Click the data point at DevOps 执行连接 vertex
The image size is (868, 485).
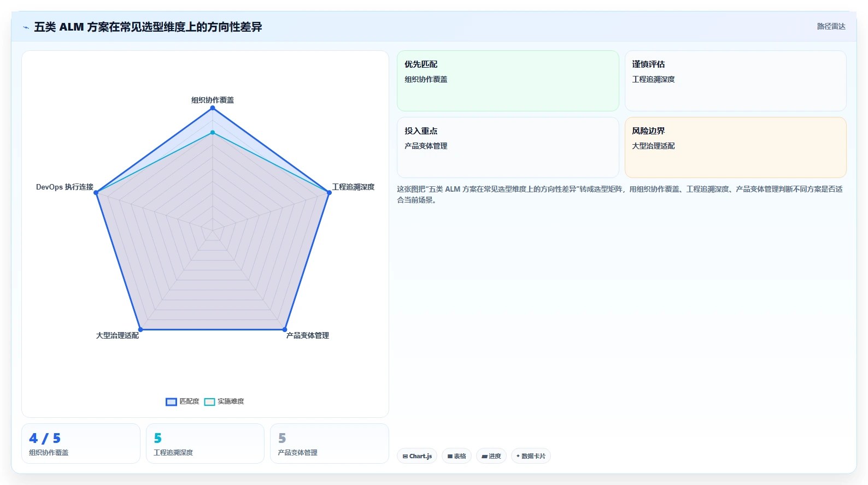click(96, 192)
